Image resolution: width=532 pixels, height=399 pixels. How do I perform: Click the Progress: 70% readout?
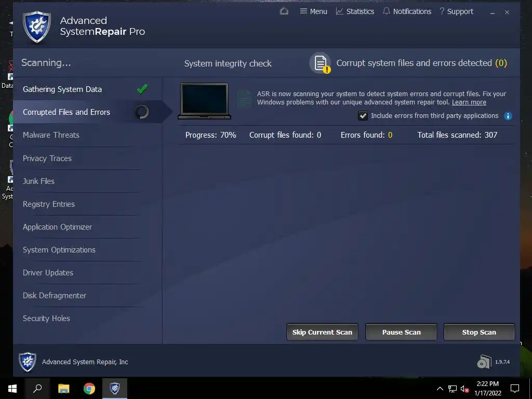click(211, 135)
